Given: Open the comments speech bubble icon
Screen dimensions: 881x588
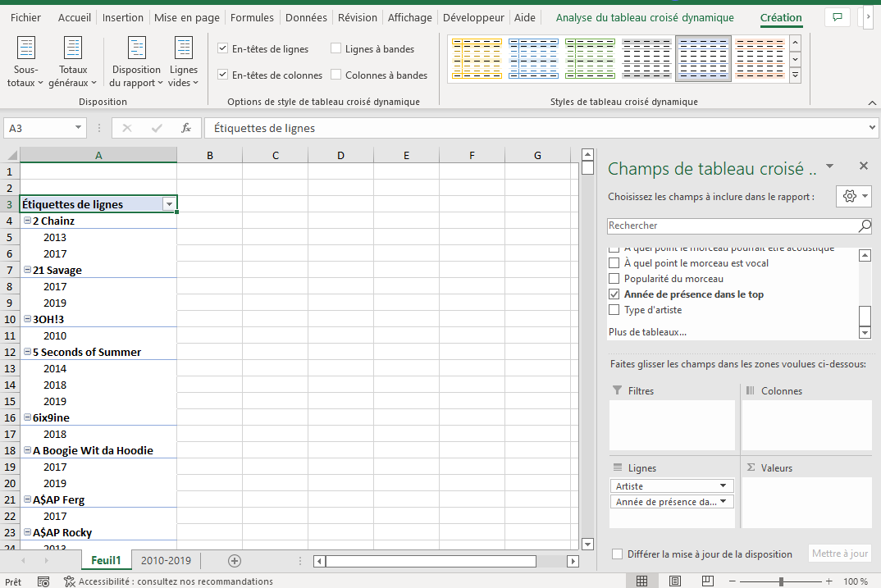Looking at the screenshot, I should tap(838, 17).
